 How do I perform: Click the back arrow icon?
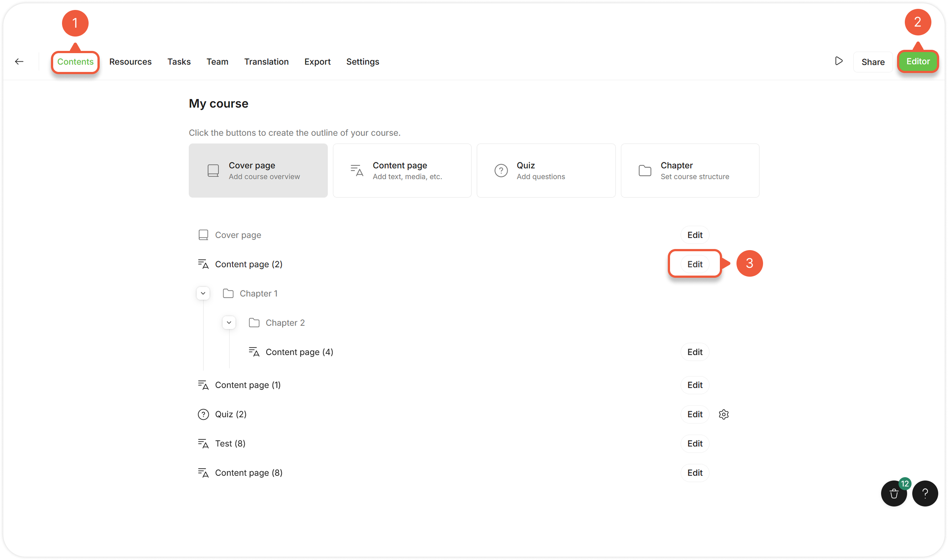pyautogui.click(x=19, y=62)
